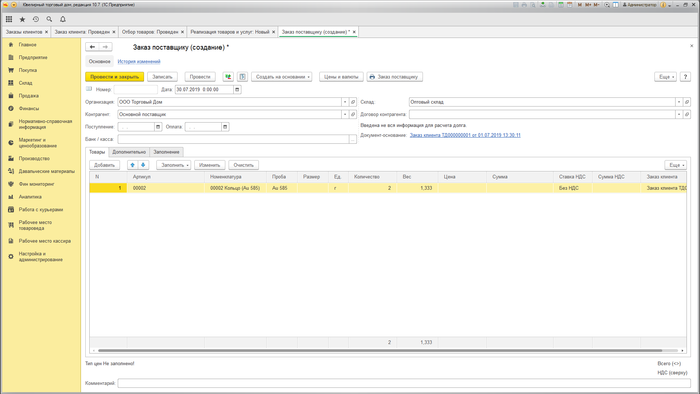The height and width of the screenshot is (394, 700).
Task: Expand the Организация dropdown arrow
Action: [345, 102]
